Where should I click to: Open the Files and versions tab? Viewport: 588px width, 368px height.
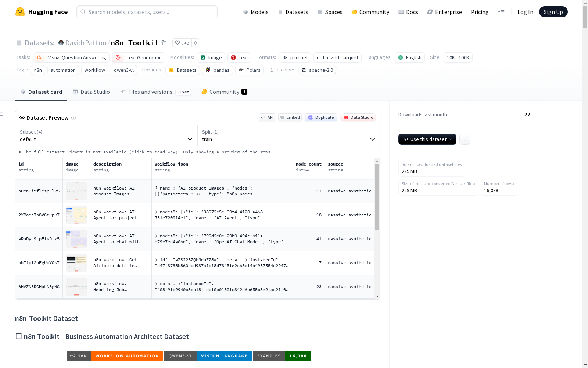tap(155, 92)
